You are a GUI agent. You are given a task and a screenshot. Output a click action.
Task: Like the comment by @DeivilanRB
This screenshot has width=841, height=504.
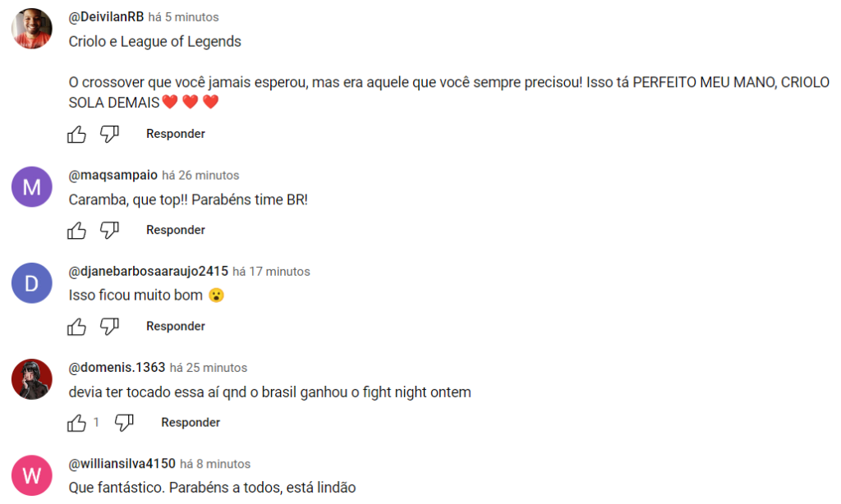[x=76, y=134]
